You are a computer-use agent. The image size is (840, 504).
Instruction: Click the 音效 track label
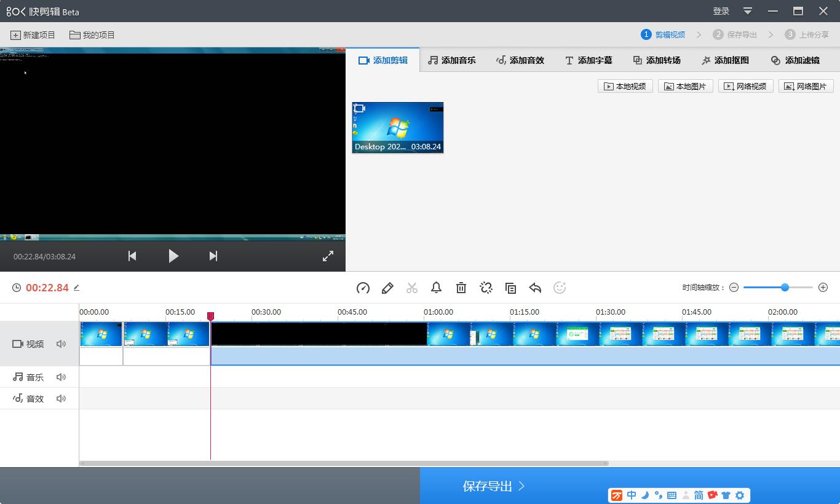pyautogui.click(x=28, y=399)
